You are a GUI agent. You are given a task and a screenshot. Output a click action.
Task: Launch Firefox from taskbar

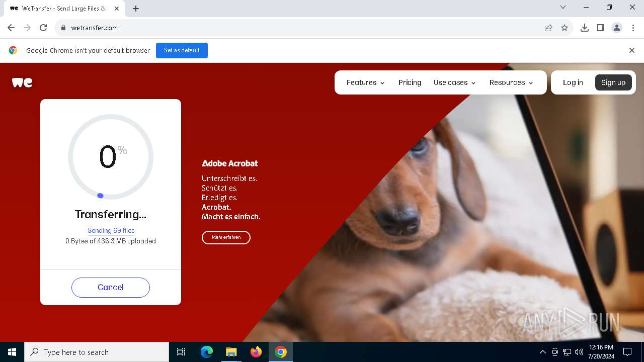pyautogui.click(x=256, y=352)
